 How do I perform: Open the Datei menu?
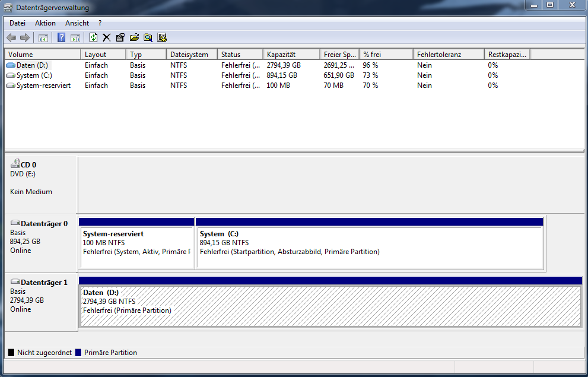pyautogui.click(x=18, y=23)
